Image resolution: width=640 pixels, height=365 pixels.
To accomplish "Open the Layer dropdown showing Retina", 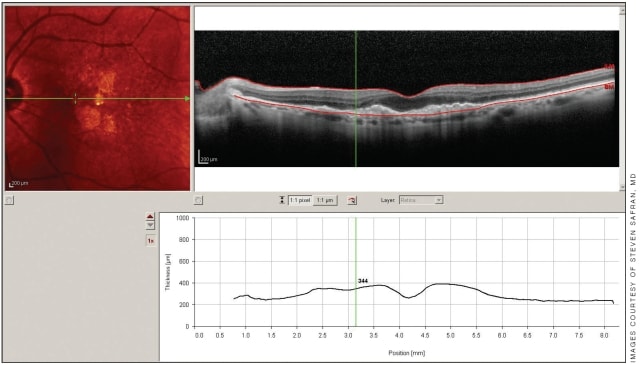I will tap(421, 200).
